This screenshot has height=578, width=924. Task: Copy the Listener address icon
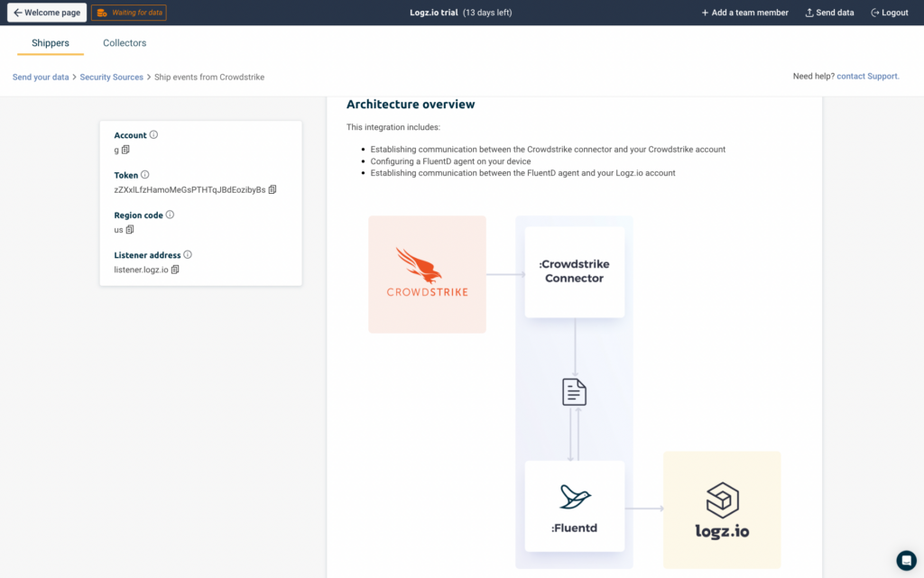pyautogui.click(x=175, y=270)
